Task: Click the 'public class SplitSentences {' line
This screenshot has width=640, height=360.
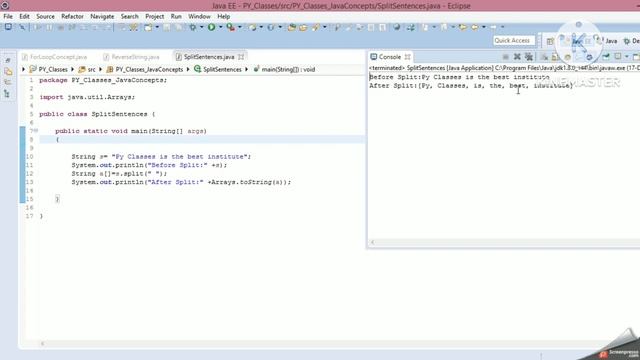Action: (97, 114)
